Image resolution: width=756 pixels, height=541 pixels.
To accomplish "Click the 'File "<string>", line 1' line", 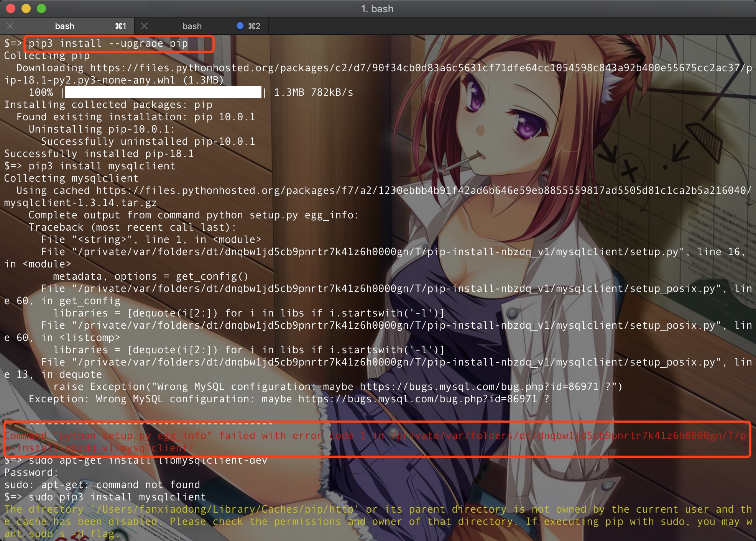I will pos(151,239).
